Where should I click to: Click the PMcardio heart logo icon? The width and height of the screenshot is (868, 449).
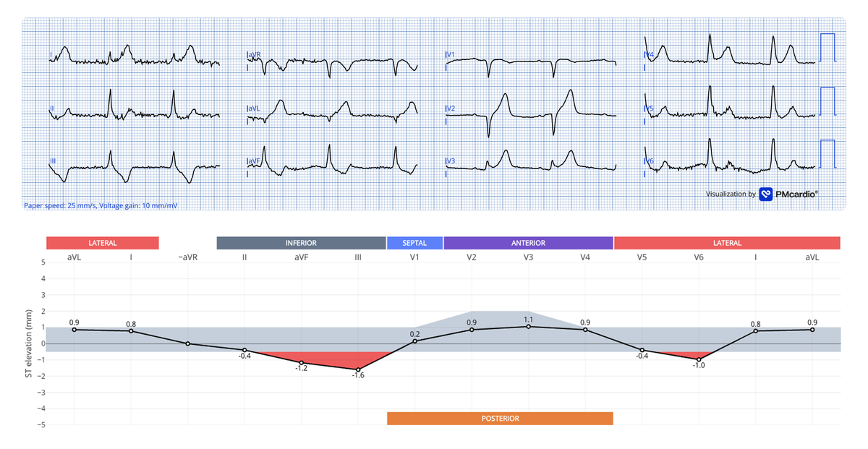click(x=765, y=194)
